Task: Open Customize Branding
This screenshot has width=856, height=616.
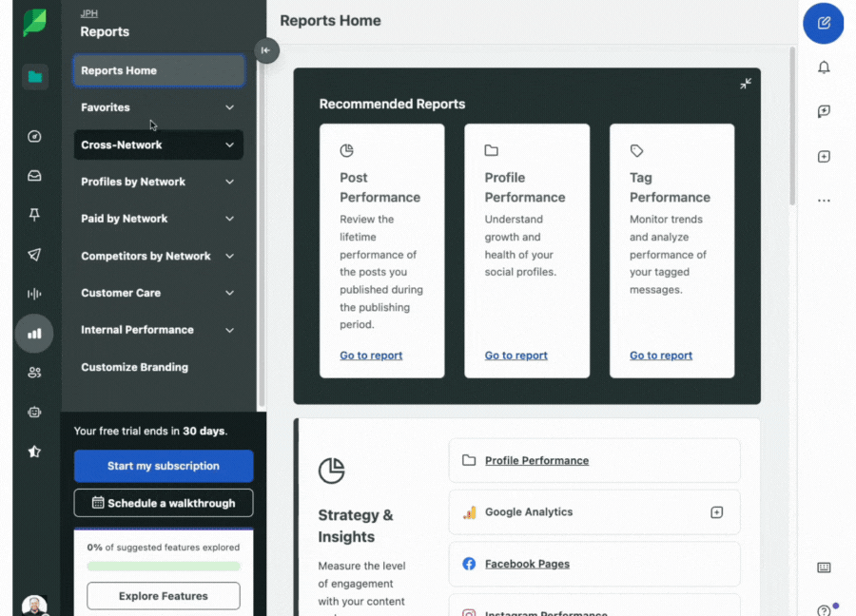Action: 132,367
